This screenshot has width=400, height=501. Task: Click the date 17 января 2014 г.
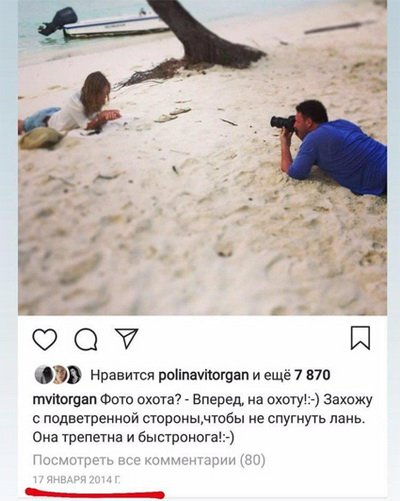pos(76,480)
